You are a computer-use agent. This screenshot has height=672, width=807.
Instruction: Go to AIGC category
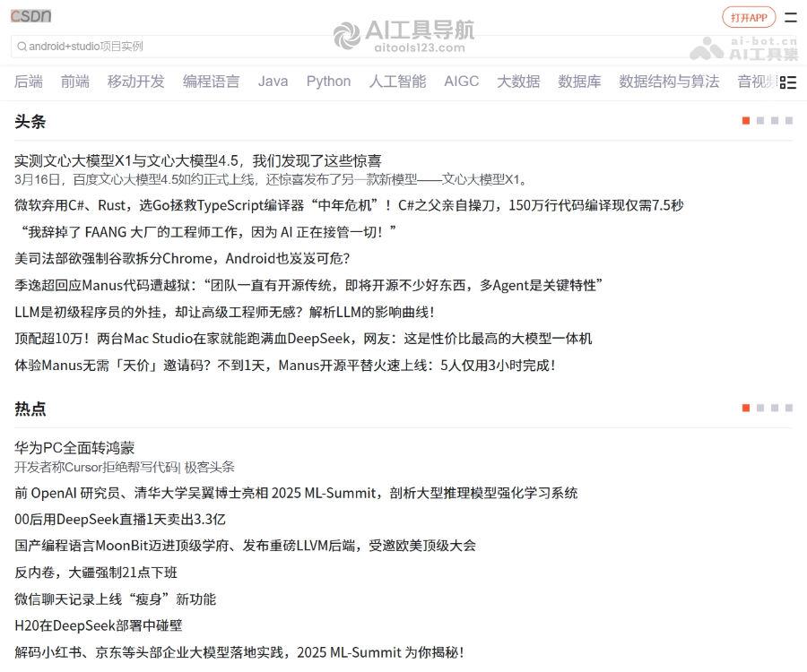[462, 82]
